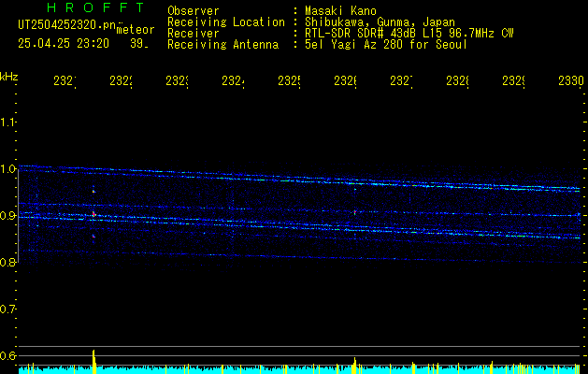
Task: Click the Receiver label
Action: click(194, 34)
